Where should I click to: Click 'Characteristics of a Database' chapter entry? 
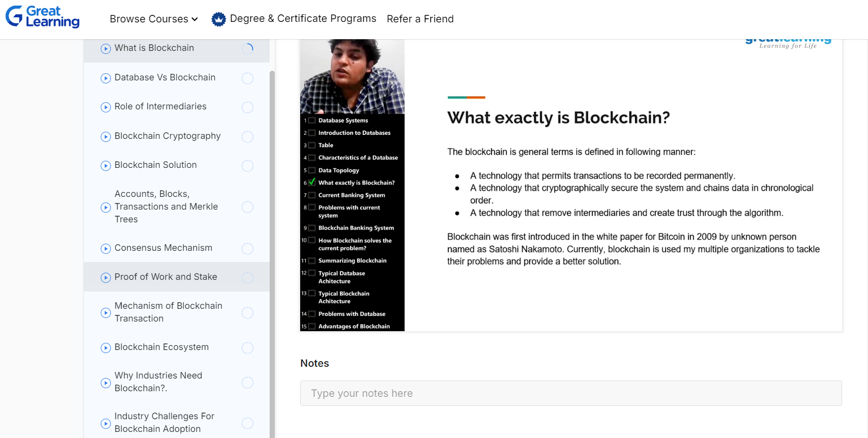click(x=358, y=158)
